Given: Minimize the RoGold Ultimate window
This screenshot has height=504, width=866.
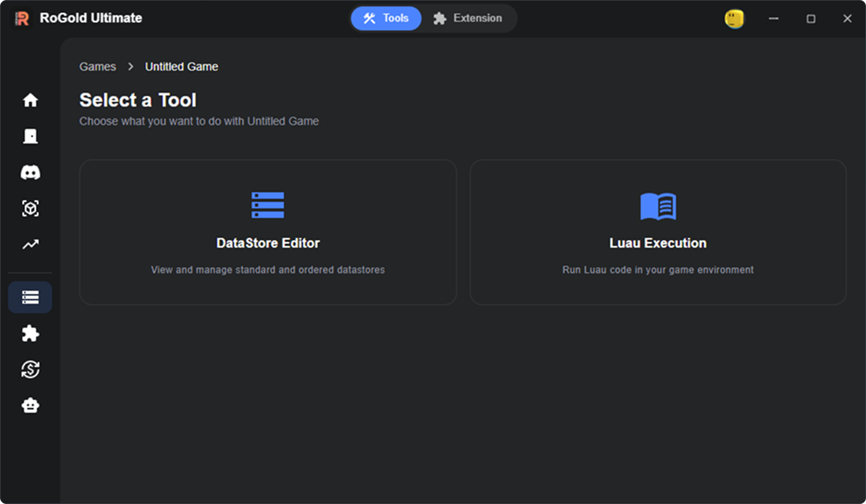Looking at the screenshot, I should pos(774,18).
